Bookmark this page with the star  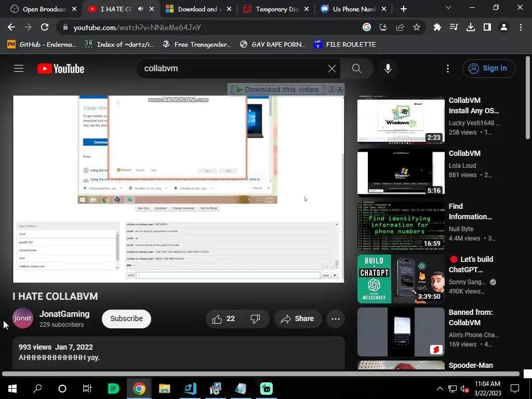click(x=417, y=27)
